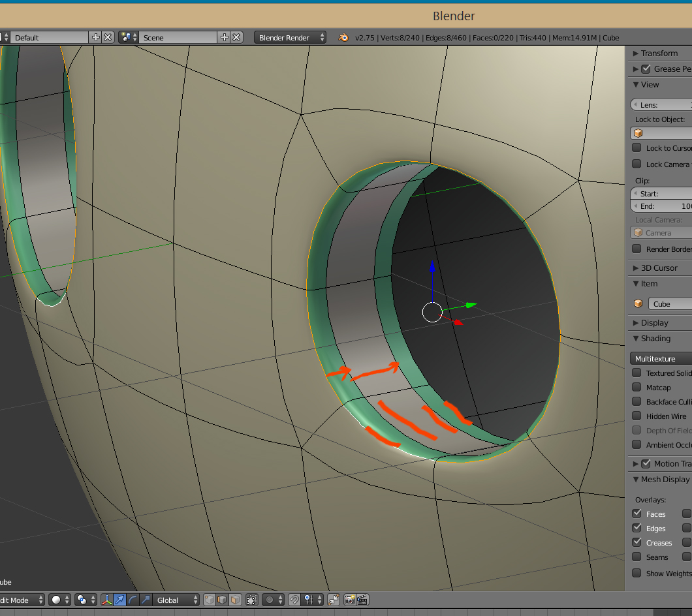This screenshot has height=616, width=692.
Task: Toggle the 3D manipulator widget icon
Action: click(x=107, y=600)
